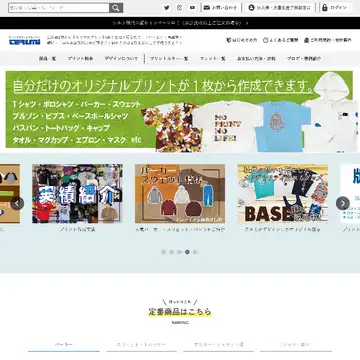Screen dimensions: 360x360
Task: Go to the third carousel pagination dot
Action: (x=179, y=252)
